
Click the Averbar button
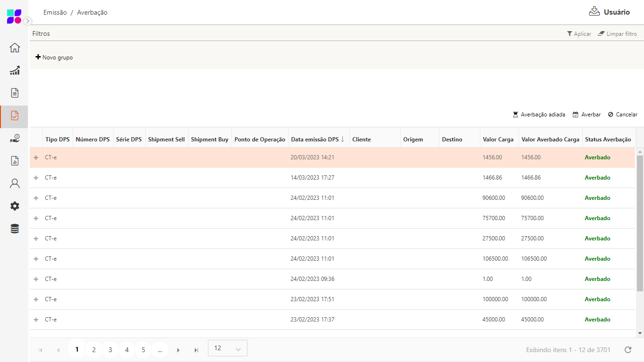586,115
